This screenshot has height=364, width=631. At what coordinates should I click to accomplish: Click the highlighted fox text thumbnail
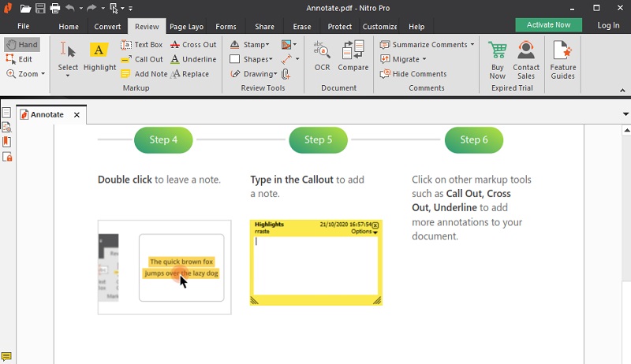coord(181,268)
